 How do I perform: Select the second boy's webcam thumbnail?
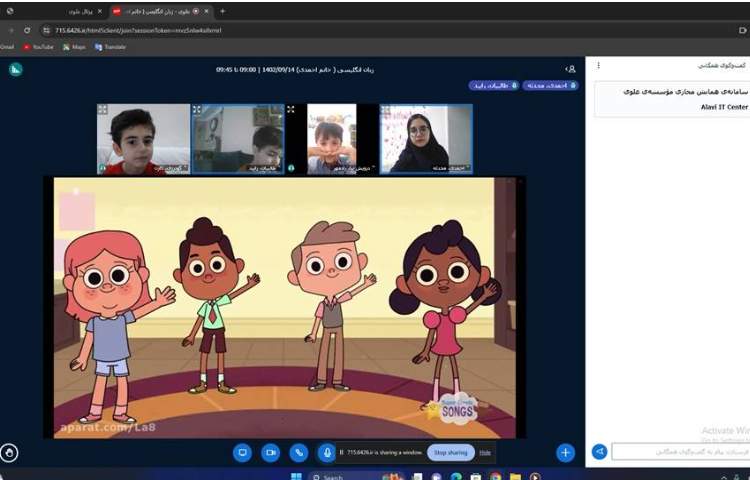click(237, 140)
